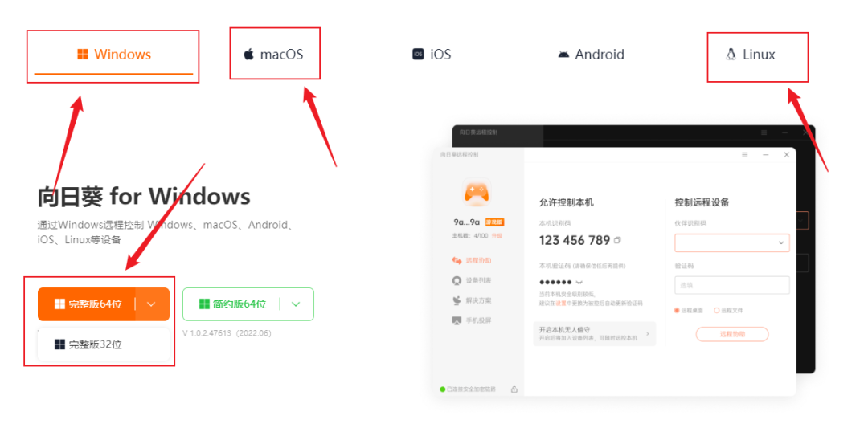This screenshot has height=432, width=868.
Task: Click the version text V 1.0.2.47613
Action: (x=227, y=333)
